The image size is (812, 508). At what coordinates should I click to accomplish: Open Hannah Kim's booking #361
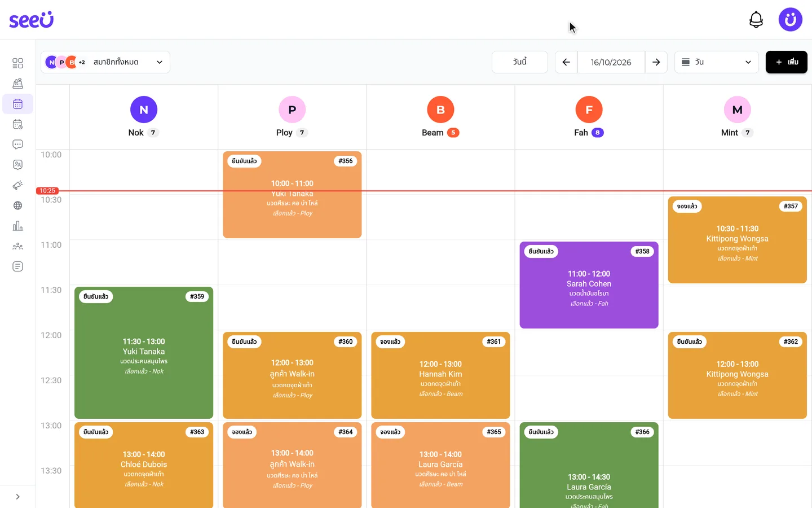click(440, 375)
